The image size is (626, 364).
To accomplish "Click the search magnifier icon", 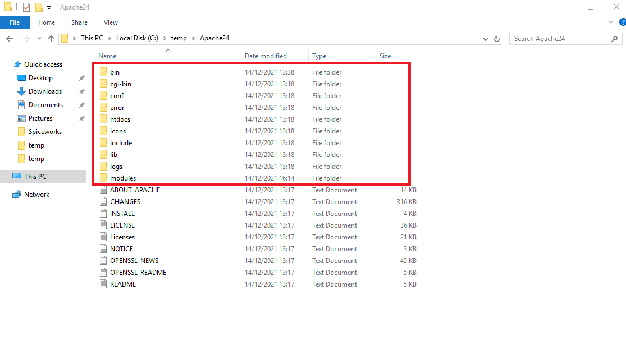I will (x=614, y=39).
